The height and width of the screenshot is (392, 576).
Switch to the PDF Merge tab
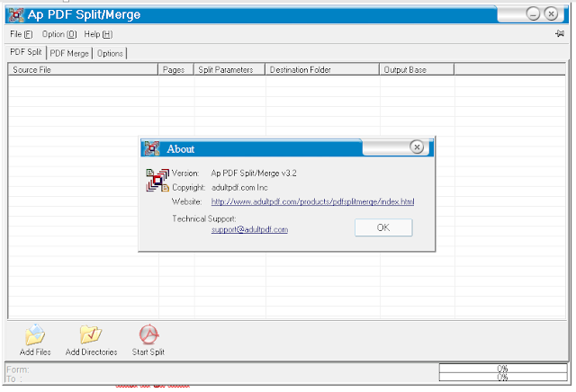point(69,53)
